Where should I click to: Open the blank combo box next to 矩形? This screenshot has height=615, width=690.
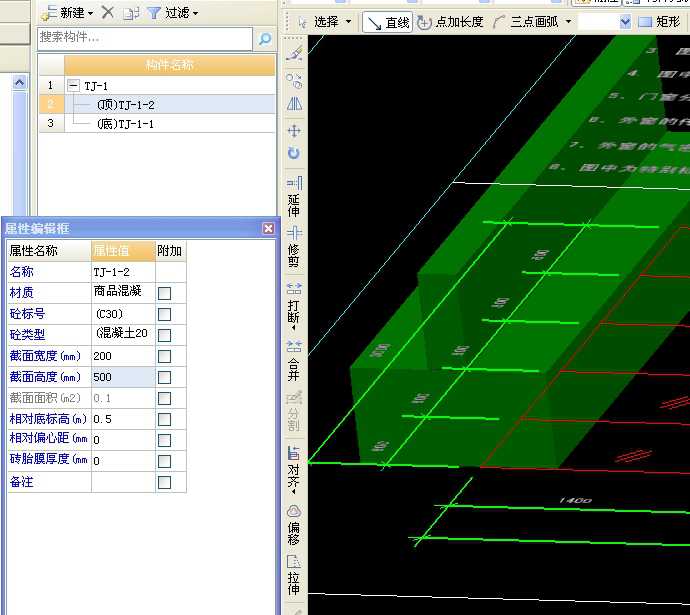[625, 22]
